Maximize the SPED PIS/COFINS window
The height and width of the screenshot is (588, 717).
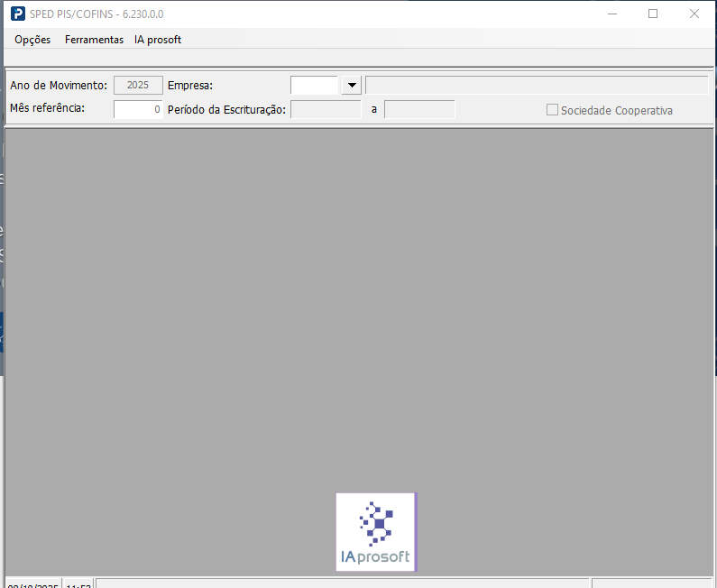(x=653, y=14)
